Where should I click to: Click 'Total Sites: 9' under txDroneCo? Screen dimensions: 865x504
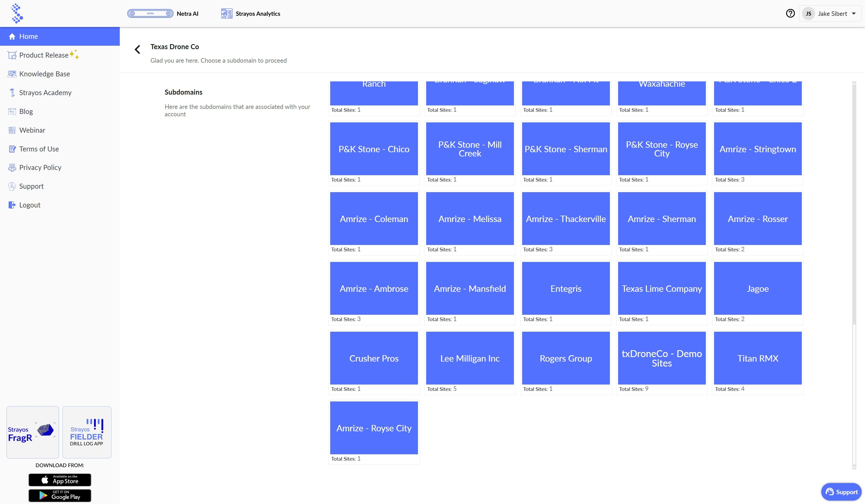[x=634, y=389]
